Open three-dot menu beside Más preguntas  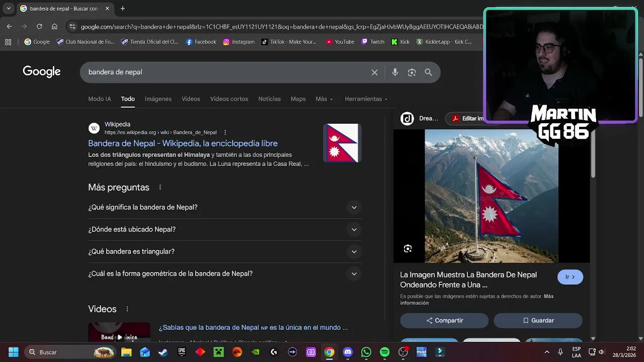[160, 188]
